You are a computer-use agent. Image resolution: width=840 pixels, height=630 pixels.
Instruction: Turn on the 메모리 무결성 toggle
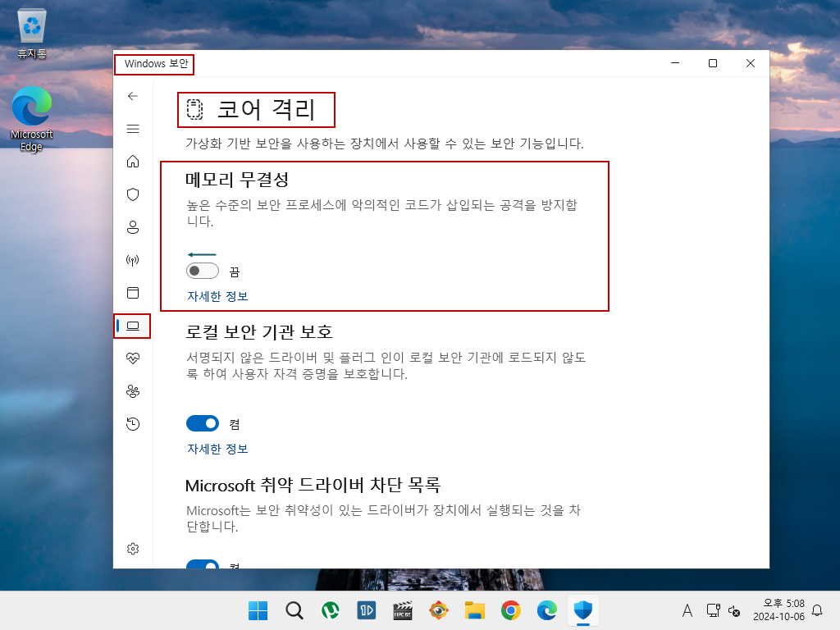[203, 271]
